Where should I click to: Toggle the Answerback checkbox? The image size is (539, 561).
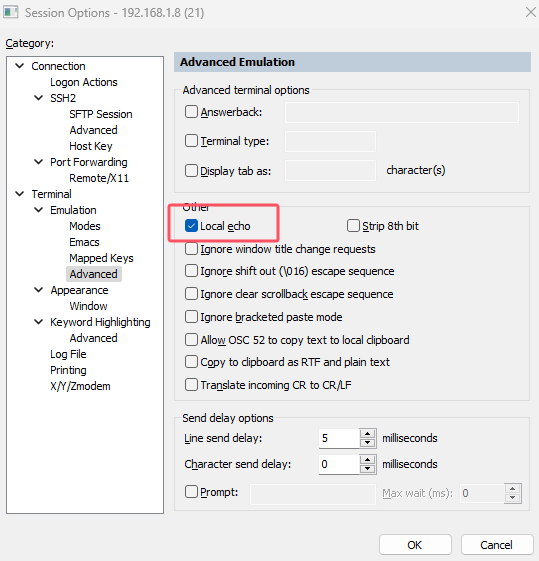click(x=191, y=112)
